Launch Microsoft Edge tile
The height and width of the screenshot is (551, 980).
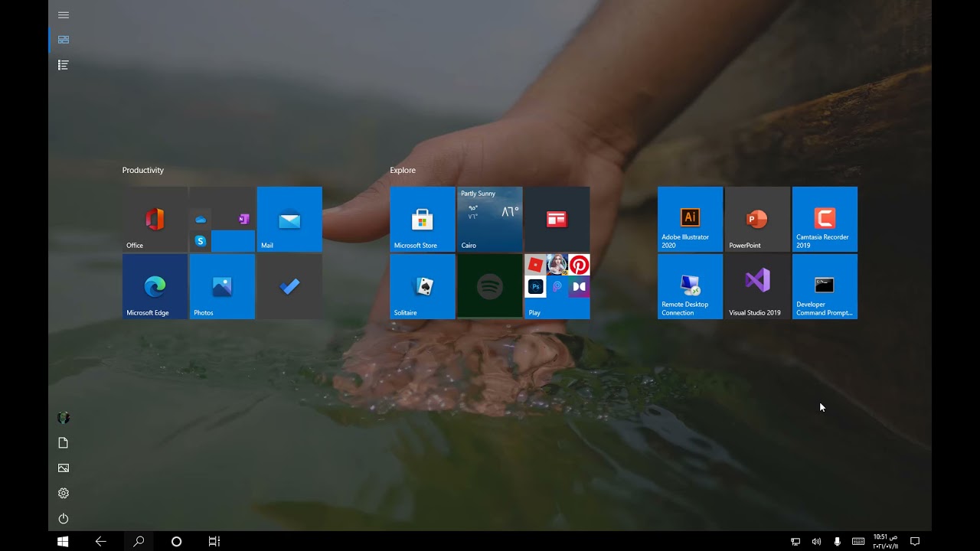155,286
